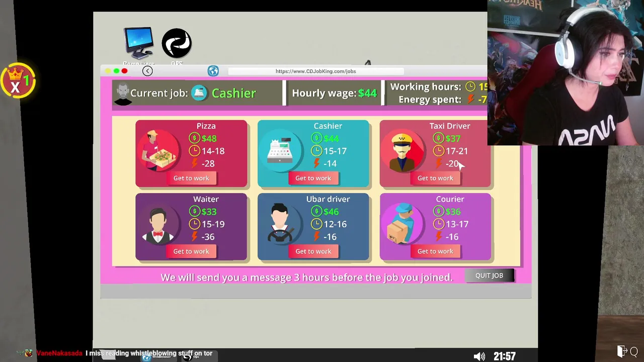
Task: Click the Courier hours 13-17 text
Action: pyautogui.click(x=457, y=224)
